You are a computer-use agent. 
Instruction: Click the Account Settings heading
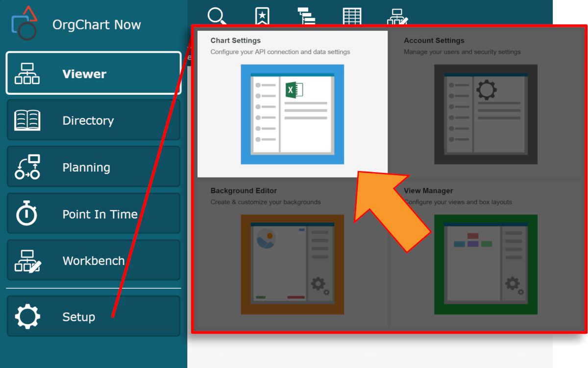(x=434, y=41)
